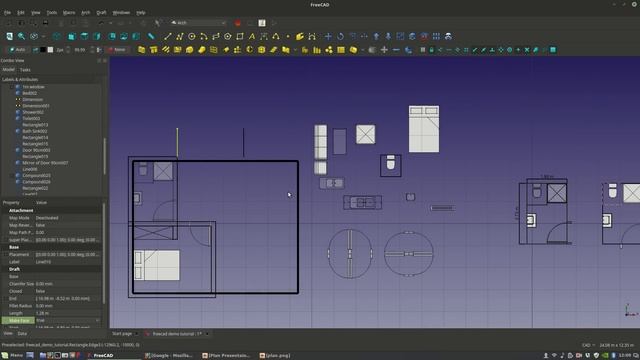Select the Draft Point tool
Screen dimensions: 640x360
[288, 36]
